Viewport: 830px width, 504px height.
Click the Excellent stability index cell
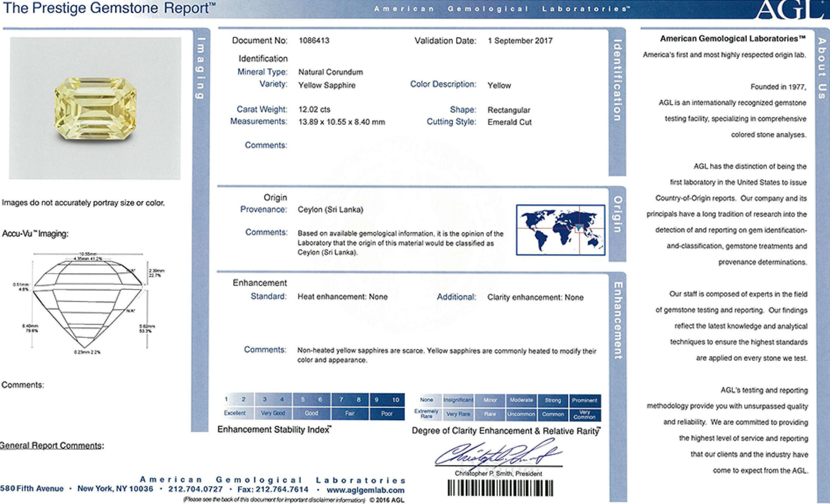(x=235, y=413)
